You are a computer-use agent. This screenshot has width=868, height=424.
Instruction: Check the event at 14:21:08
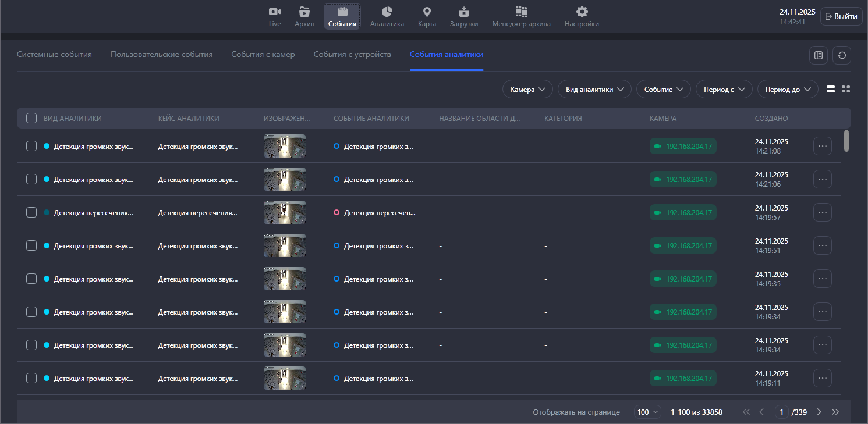[31, 146]
